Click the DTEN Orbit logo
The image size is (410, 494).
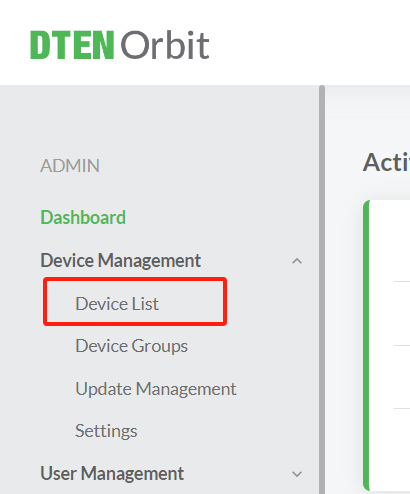pyautogui.click(x=120, y=45)
